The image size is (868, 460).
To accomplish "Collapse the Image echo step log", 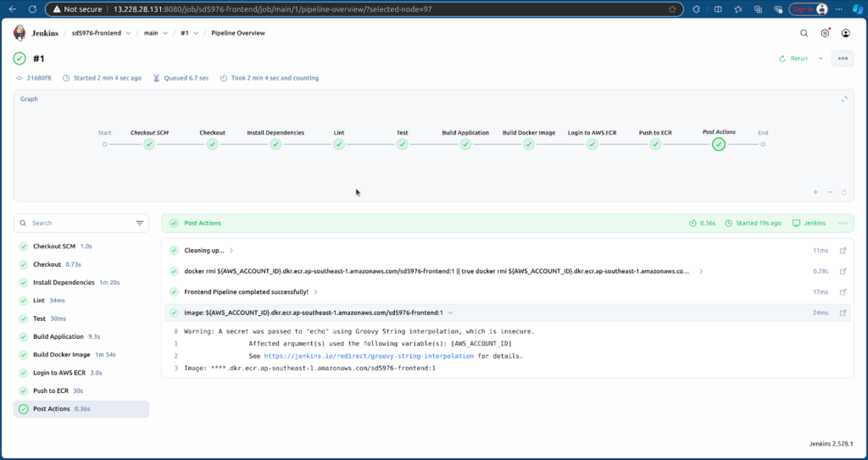I will click(x=450, y=313).
